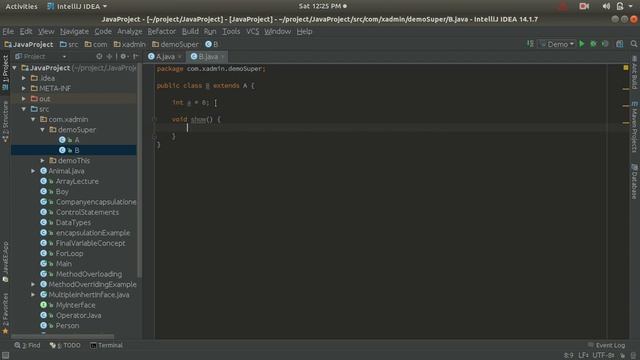Click Activities in the top bar

(x=21, y=6)
